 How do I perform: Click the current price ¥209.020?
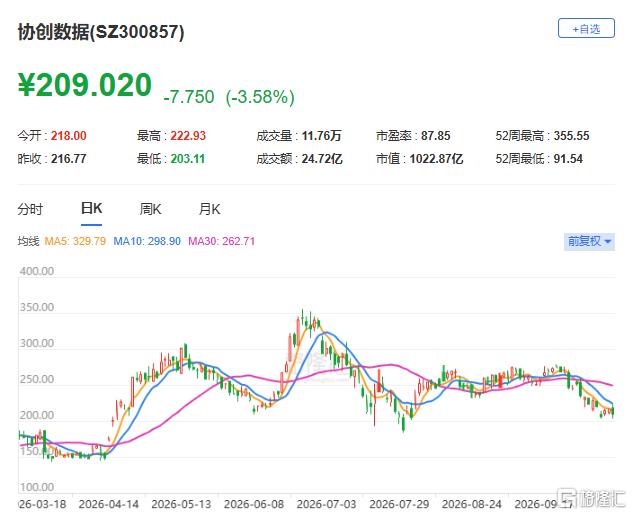[85, 85]
